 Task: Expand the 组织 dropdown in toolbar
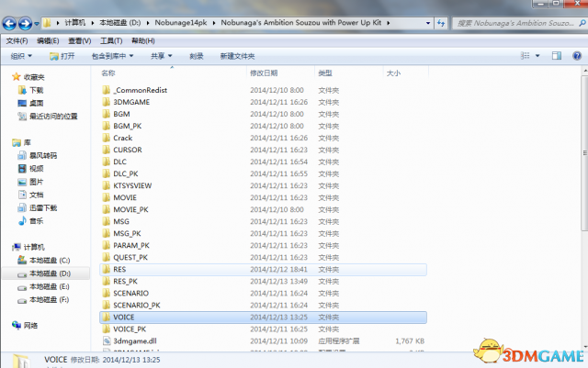[x=21, y=56]
